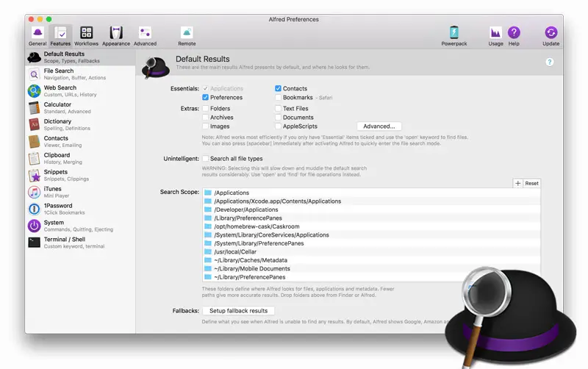Screen dimensions: 588x369
Task: Enable the Text Files checkbox
Action: coord(278,108)
